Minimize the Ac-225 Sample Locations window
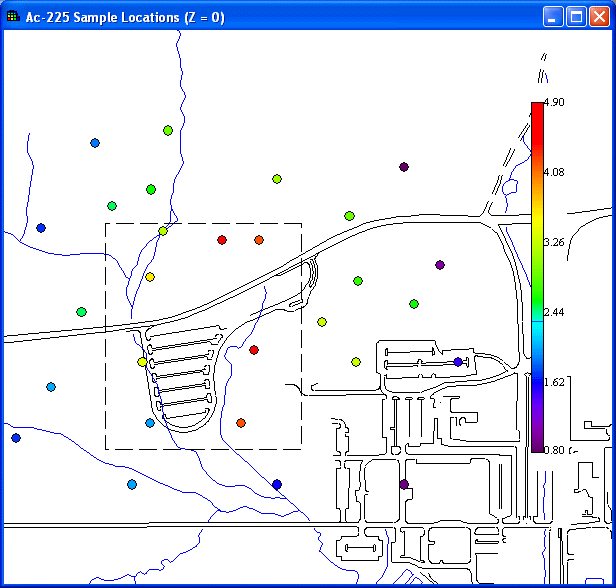This screenshot has height=588, width=616. (x=555, y=16)
